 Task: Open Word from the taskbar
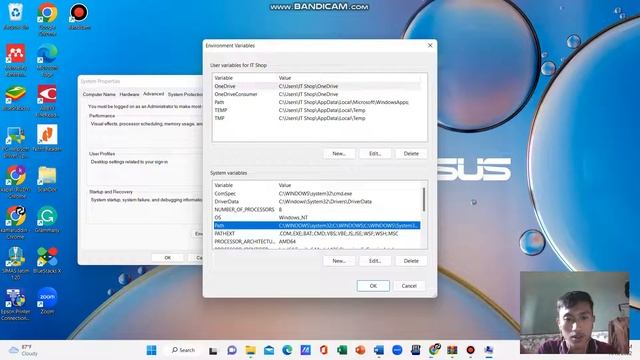[x=379, y=350]
